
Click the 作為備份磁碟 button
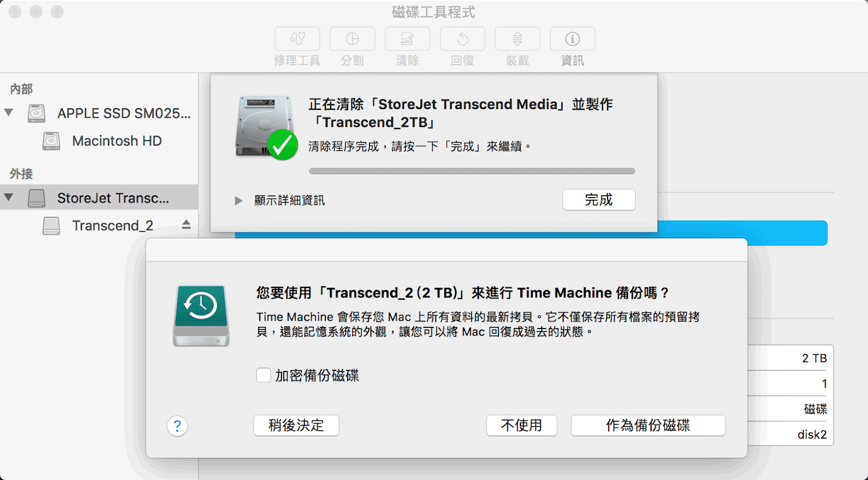(648, 425)
